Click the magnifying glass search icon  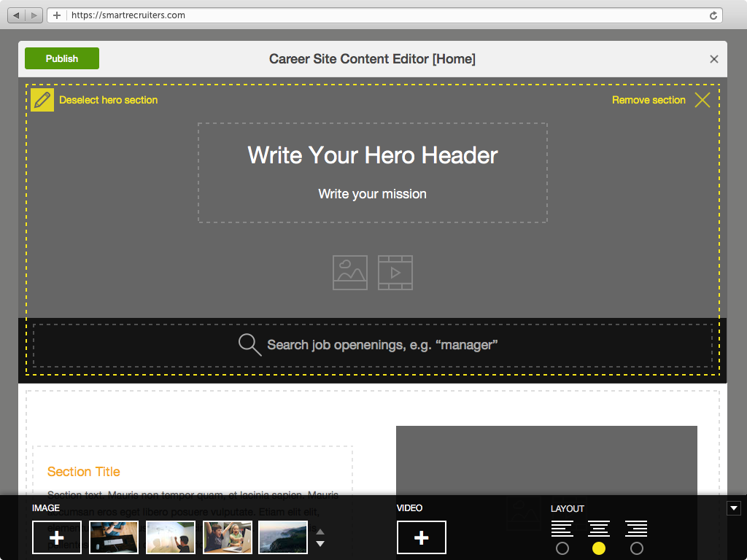pos(250,345)
